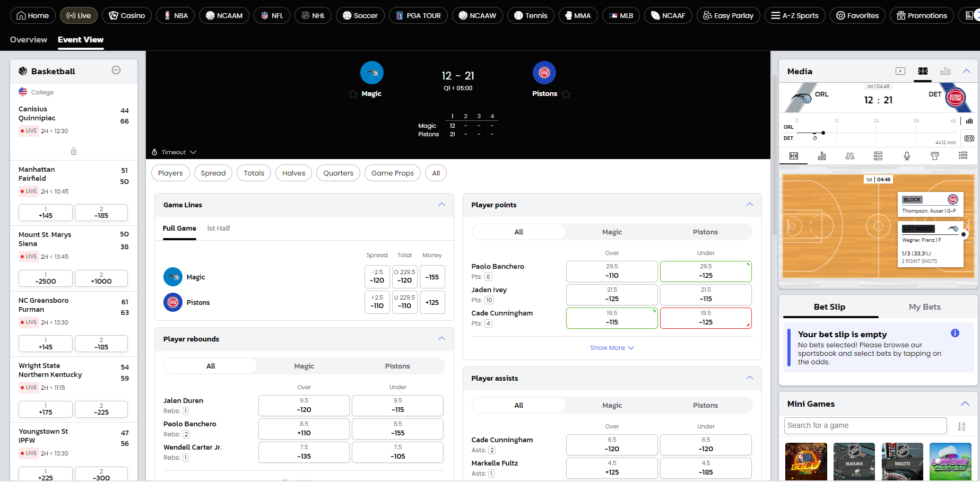This screenshot has height=482, width=980.
Task: Select Pistons moneyline +125
Action: point(432,302)
